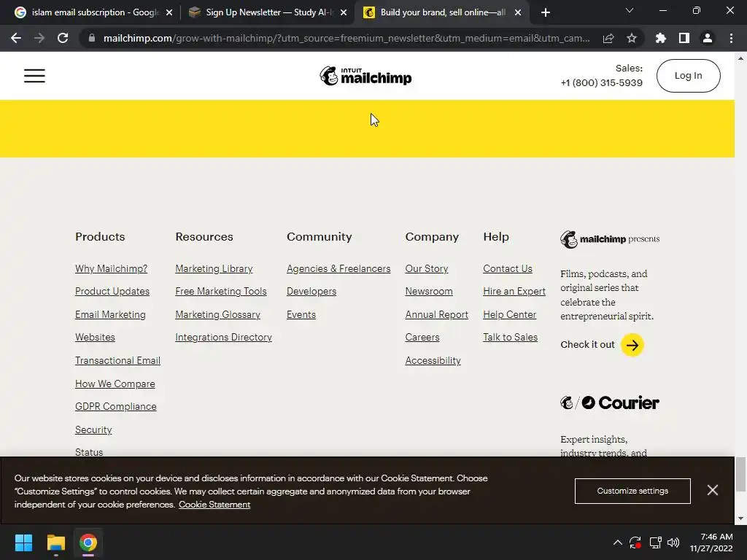Click the yellow arrow beside Check it out
This screenshot has width=747, height=560.
tap(632, 345)
